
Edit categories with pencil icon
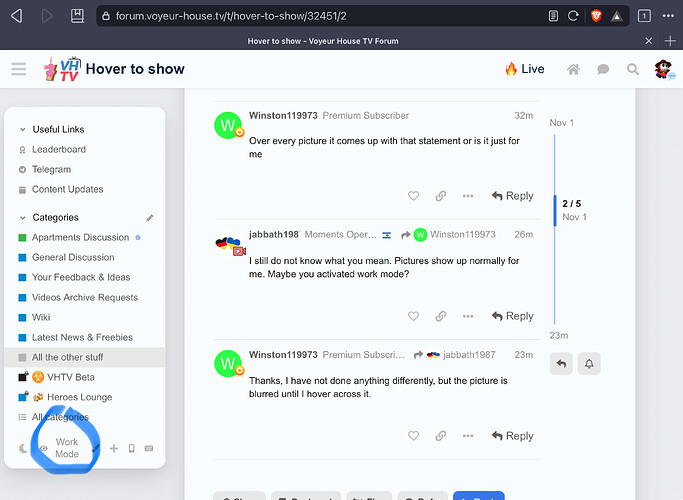pos(150,217)
